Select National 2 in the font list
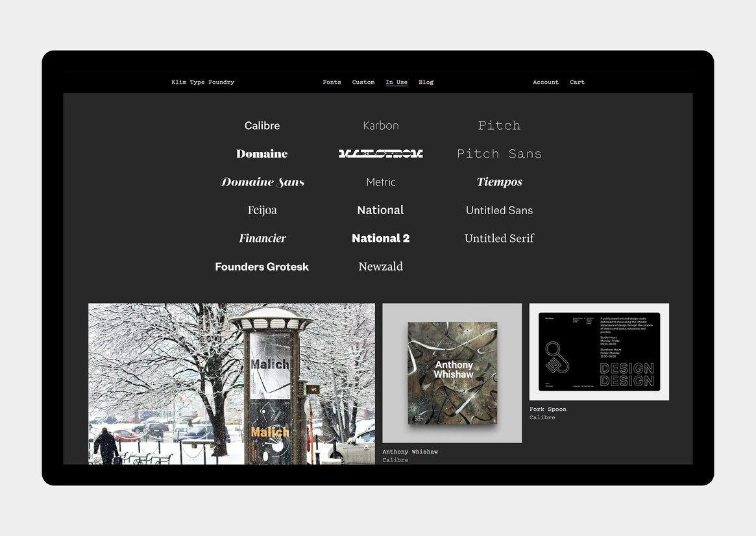The image size is (756, 536). coord(380,238)
